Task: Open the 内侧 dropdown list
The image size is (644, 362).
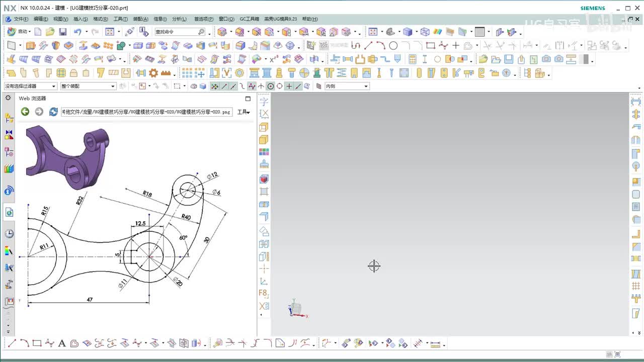Action: pos(347,86)
